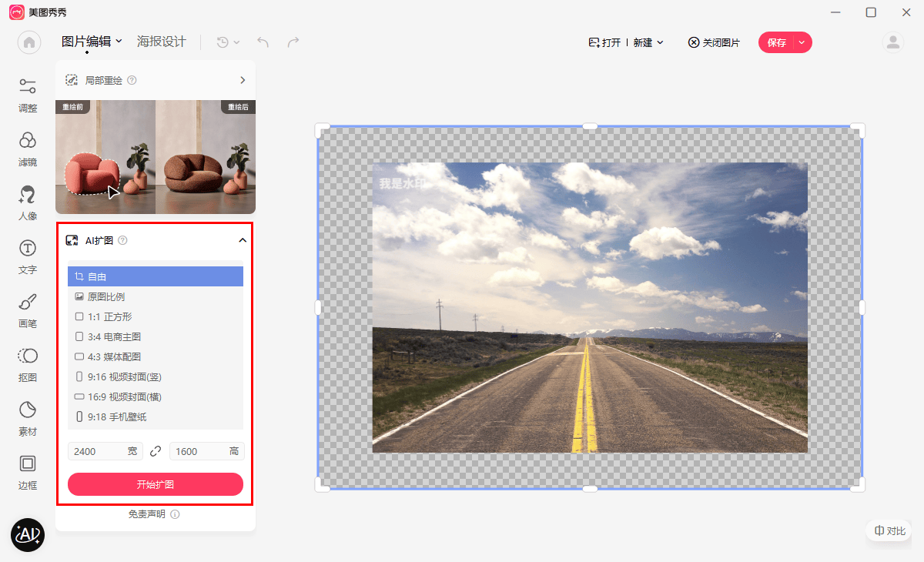924x562 pixels.
Task: Open the 调整 (Adjust) tool in sidebar
Action: [28, 94]
